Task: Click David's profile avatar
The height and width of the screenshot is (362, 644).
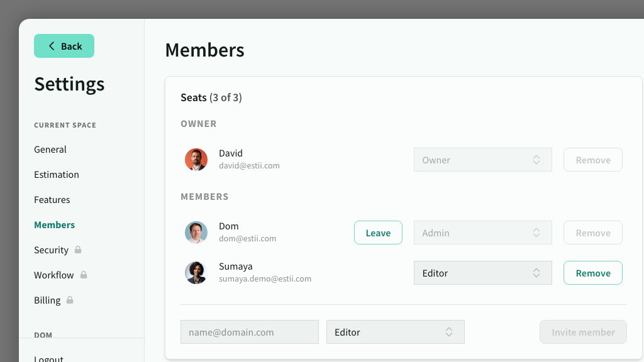Action: point(196,160)
